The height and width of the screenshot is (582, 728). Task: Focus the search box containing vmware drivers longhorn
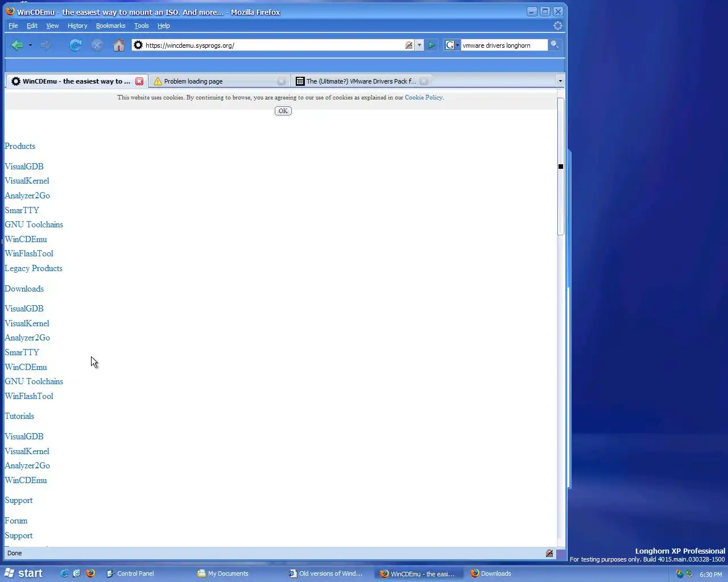coord(504,45)
